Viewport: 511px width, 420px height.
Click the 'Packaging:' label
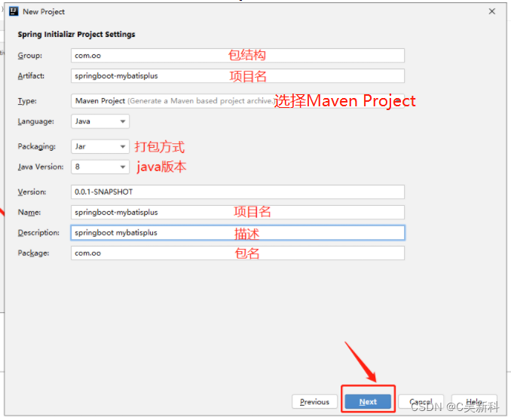coord(36,147)
